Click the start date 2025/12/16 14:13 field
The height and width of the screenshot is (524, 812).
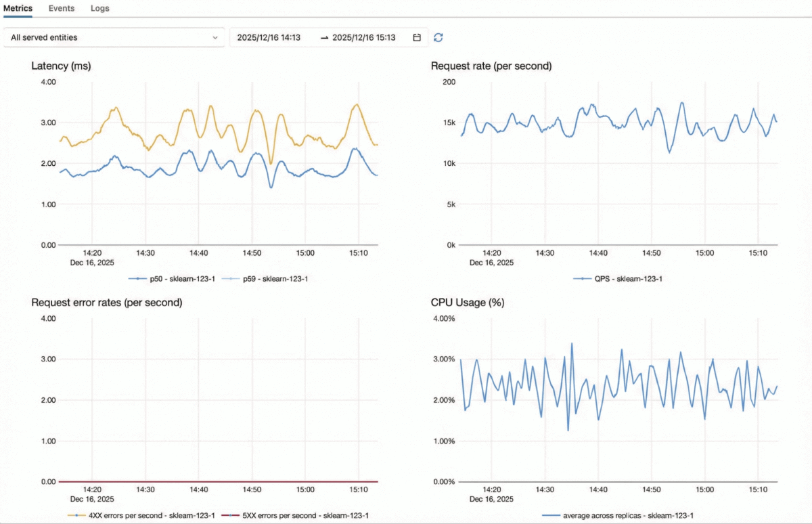tap(269, 38)
